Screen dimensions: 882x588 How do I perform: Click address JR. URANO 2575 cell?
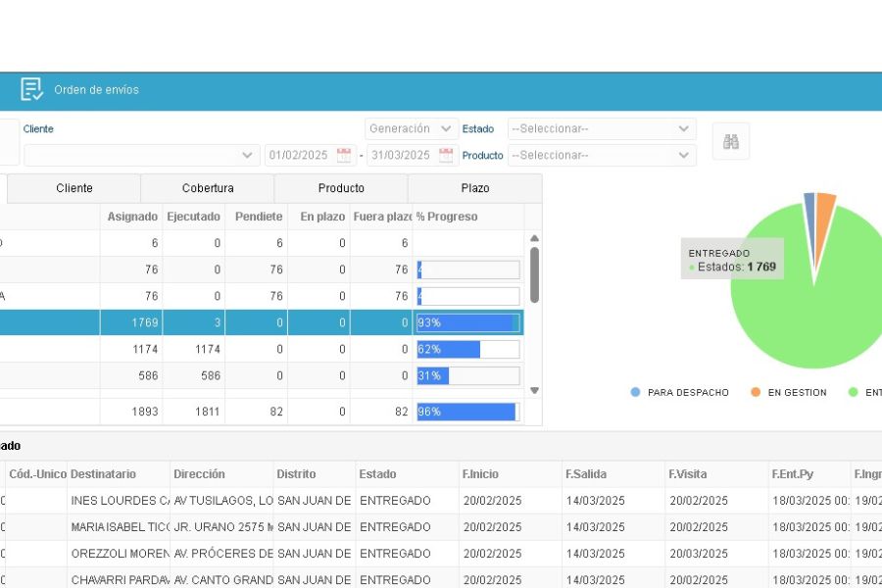pos(223,527)
